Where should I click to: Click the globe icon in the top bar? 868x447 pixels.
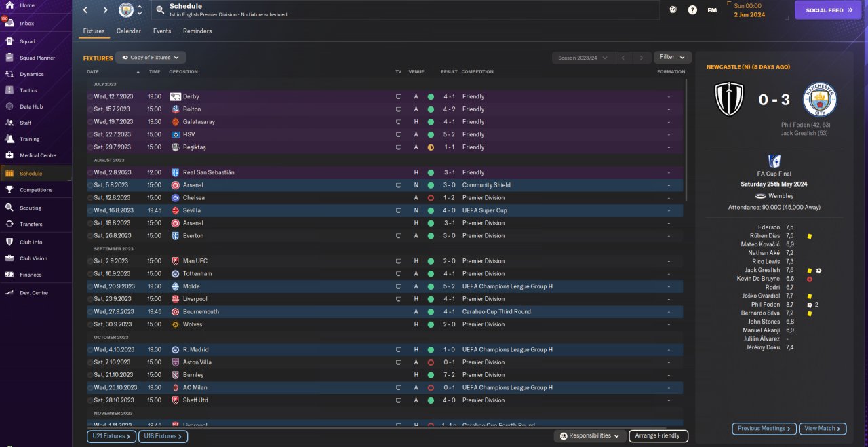(673, 10)
